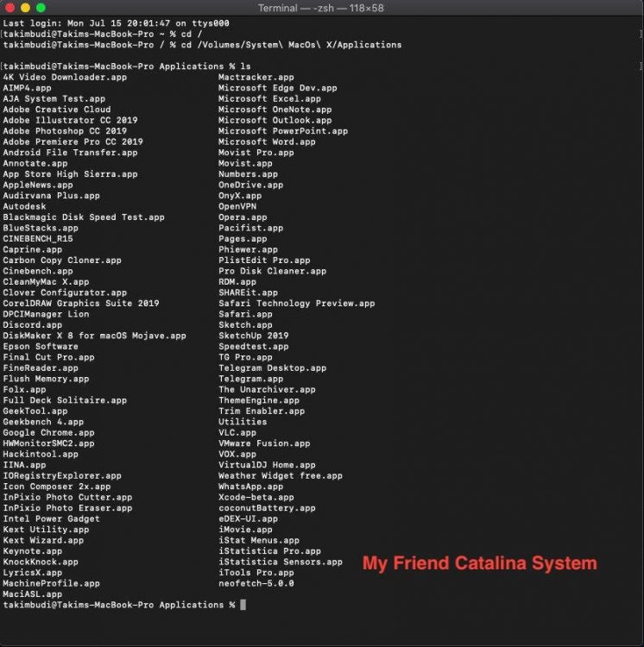Viewport: 644px width, 647px height.
Task: Select 'Weather Widget free.app' entry
Action: pos(281,475)
